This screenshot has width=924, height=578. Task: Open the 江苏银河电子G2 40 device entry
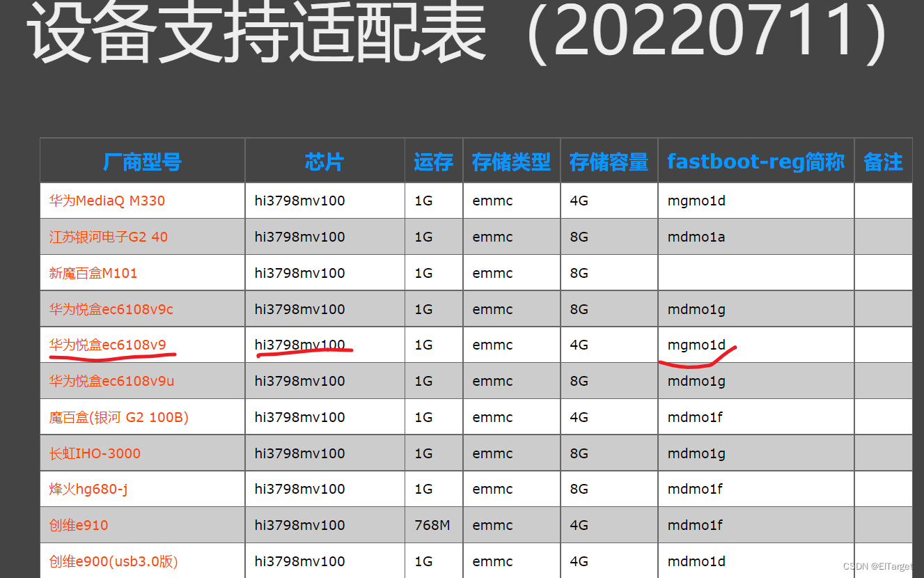point(109,237)
